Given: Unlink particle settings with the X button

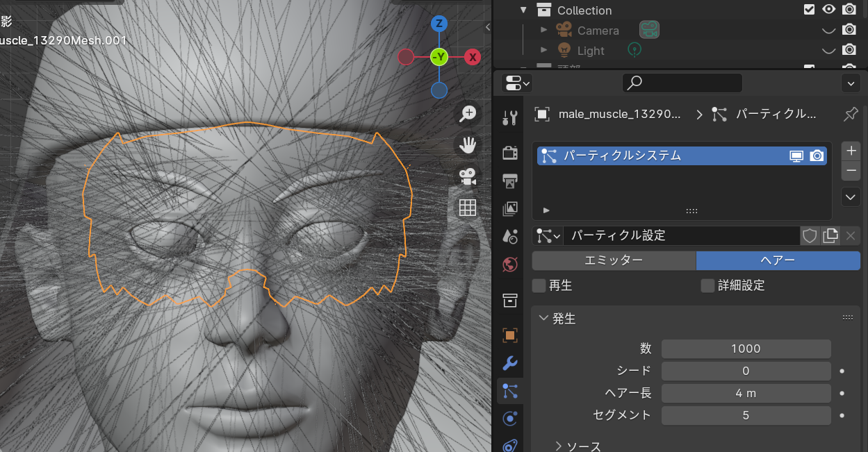Looking at the screenshot, I should pos(851,235).
